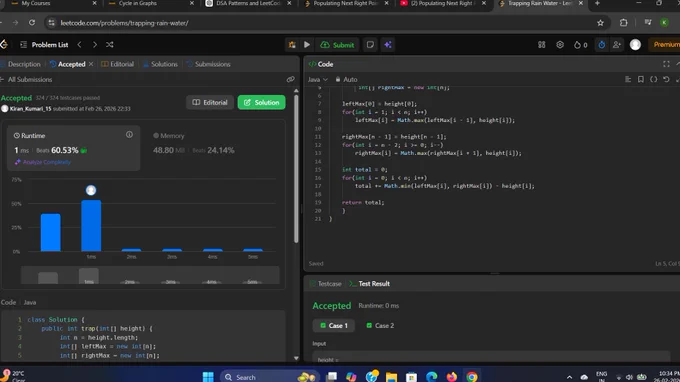Screen dimensions: 680x382
Task: Open a new browser tab
Action: pos(597,3)
